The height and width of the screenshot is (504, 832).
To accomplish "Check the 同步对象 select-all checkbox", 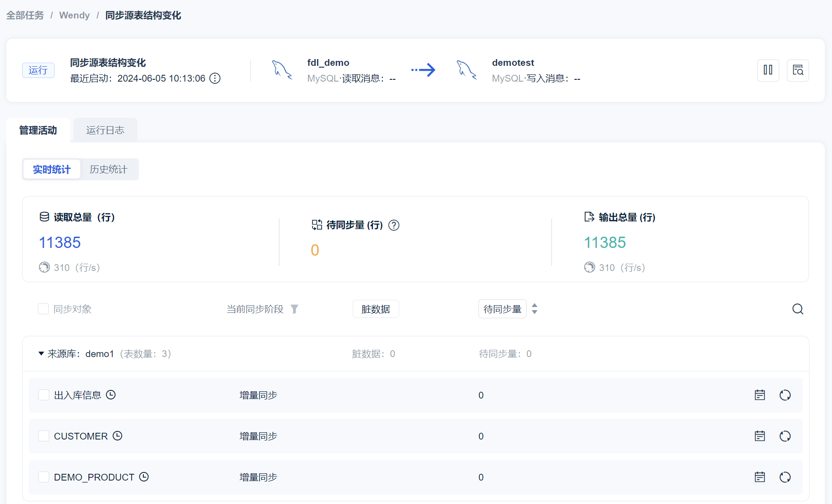I will [43, 309].
